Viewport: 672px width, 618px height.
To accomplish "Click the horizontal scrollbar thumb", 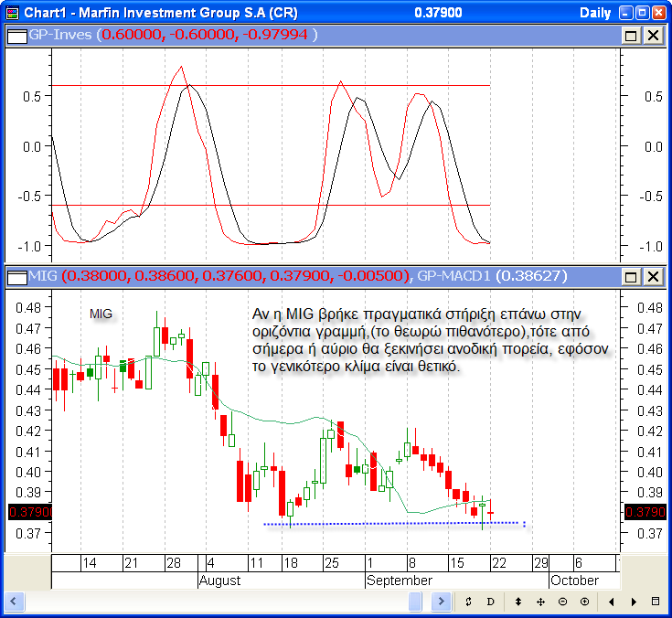I will pyautogui.click(x=415, y=601).
